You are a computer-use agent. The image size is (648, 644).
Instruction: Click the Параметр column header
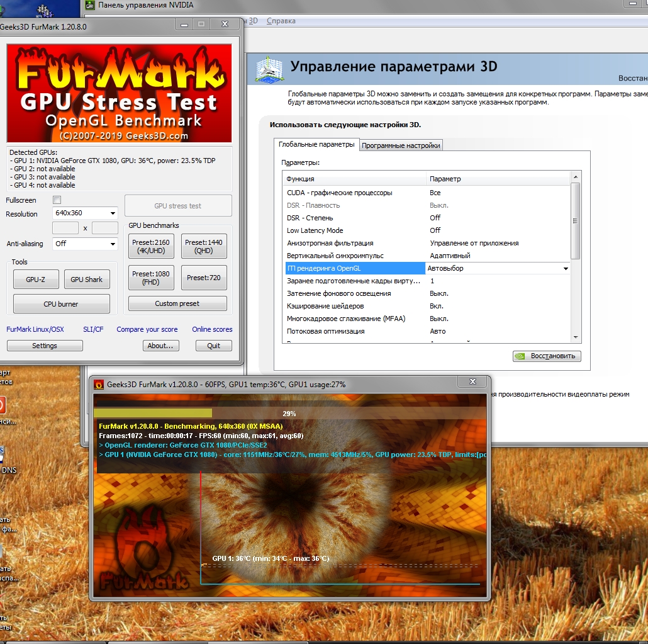click(x=498, y=179)
